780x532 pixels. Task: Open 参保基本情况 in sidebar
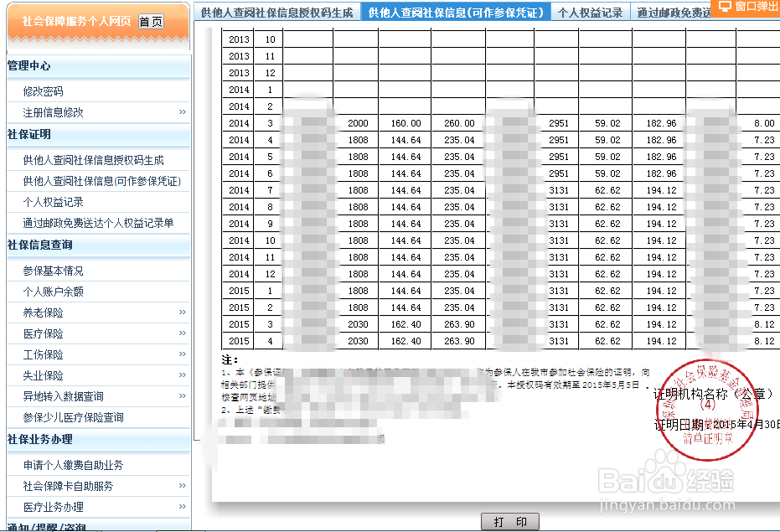pyautogui.click(x=53, y=271)
